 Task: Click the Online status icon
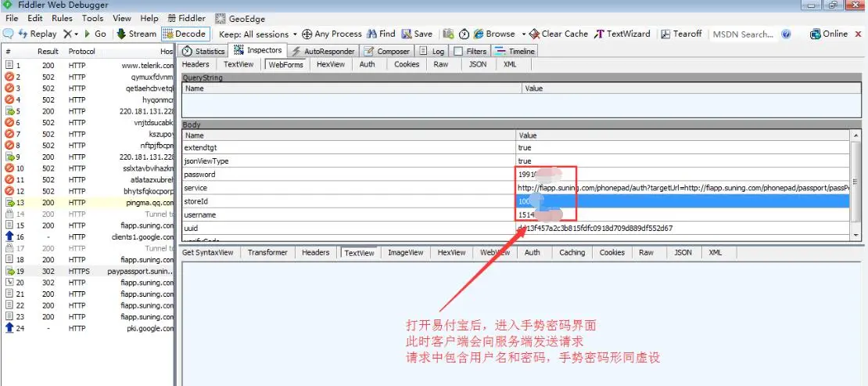pyautogui.click(x=815, y=34)
